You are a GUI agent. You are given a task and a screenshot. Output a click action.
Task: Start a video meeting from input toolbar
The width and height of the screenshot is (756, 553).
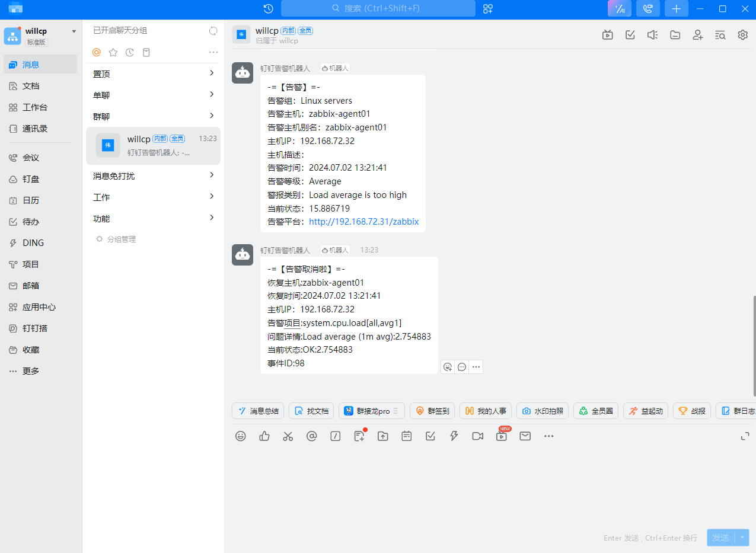click(478, 436)
